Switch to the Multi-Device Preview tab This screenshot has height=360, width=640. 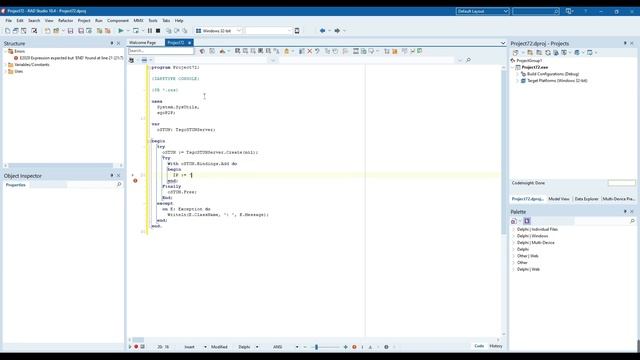[x=619, y=199]
